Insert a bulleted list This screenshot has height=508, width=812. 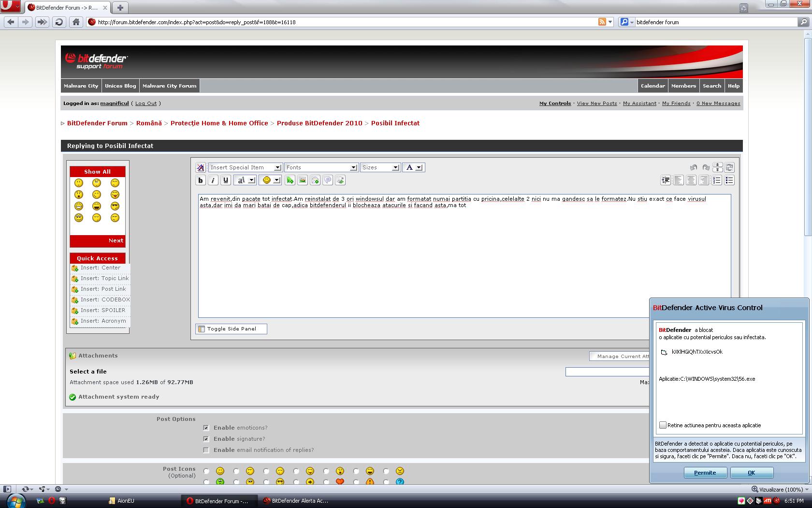pos(729,180)
